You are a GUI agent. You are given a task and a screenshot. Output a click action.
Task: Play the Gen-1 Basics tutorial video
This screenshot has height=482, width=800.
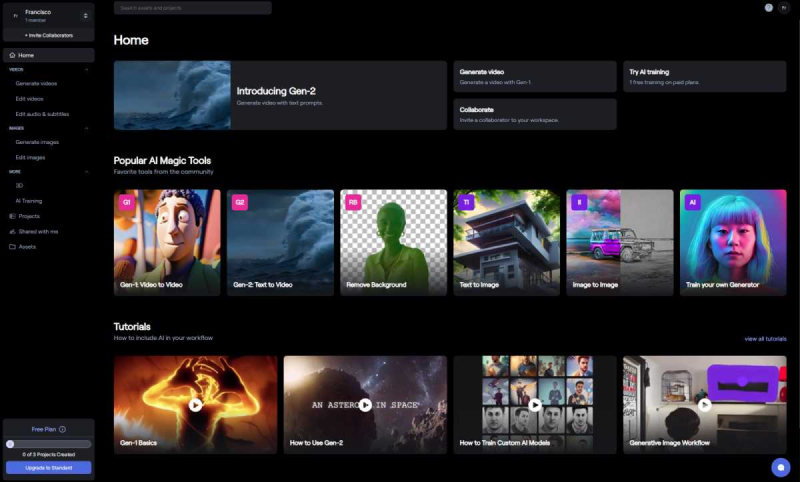195,405
